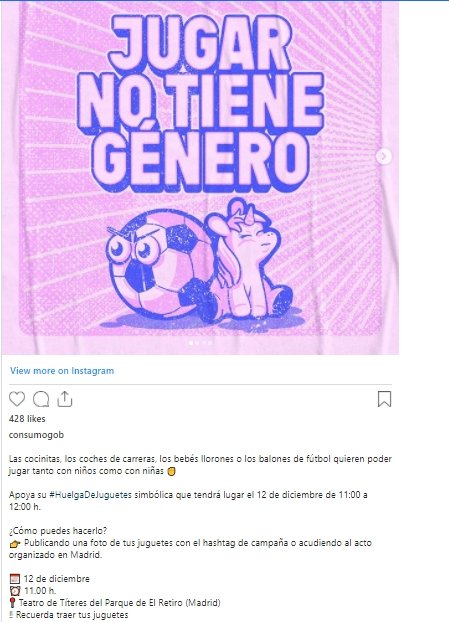View the 428 likes count
Image resolution: width=449 pixels, height=622 pixels.
click(x=27, y=419)
